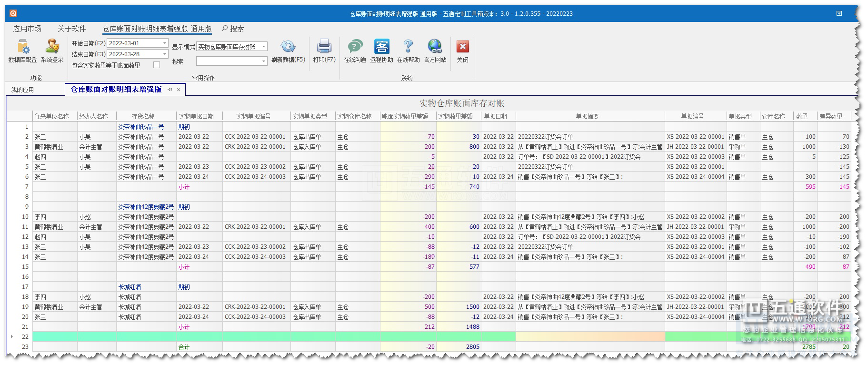Viewport: 868px width, 366px height.
Task: Visit the 官方网站 official website
Action: pyautogui.click(x=435, y=51)
